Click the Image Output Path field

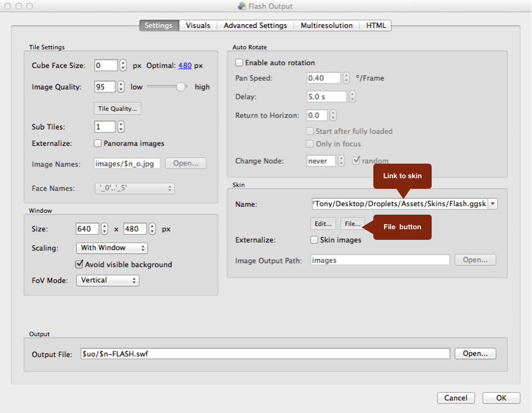380,260
